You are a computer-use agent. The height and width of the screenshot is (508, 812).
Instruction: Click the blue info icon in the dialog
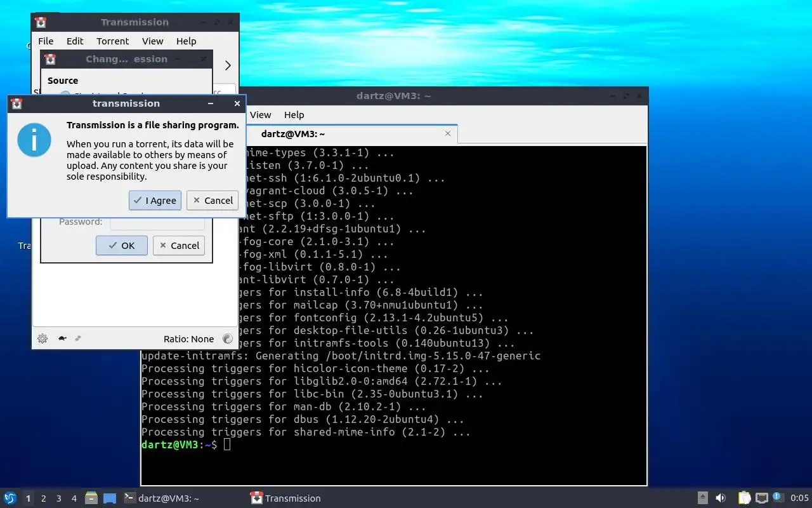(34, 140)
